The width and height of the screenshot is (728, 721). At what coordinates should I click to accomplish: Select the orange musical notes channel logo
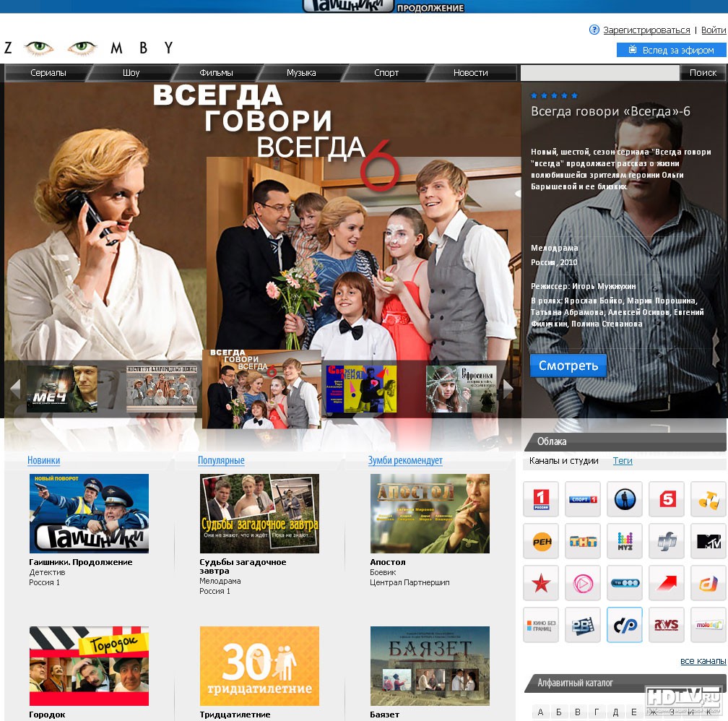click(708, 499)
